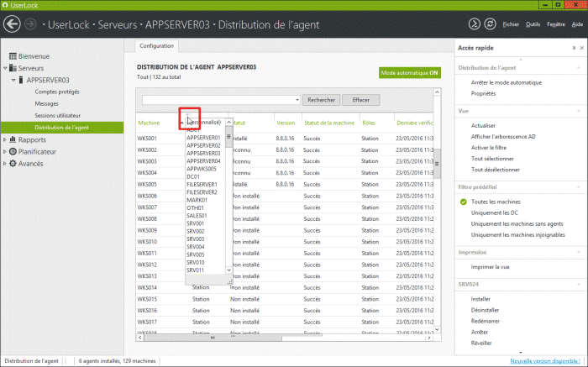Select Uniquement les machines injoignables

(x=518, y=235)
